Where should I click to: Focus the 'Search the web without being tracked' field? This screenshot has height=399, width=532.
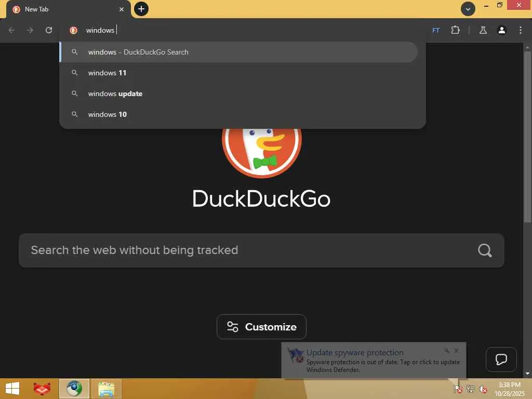click(x=261, y=250)
